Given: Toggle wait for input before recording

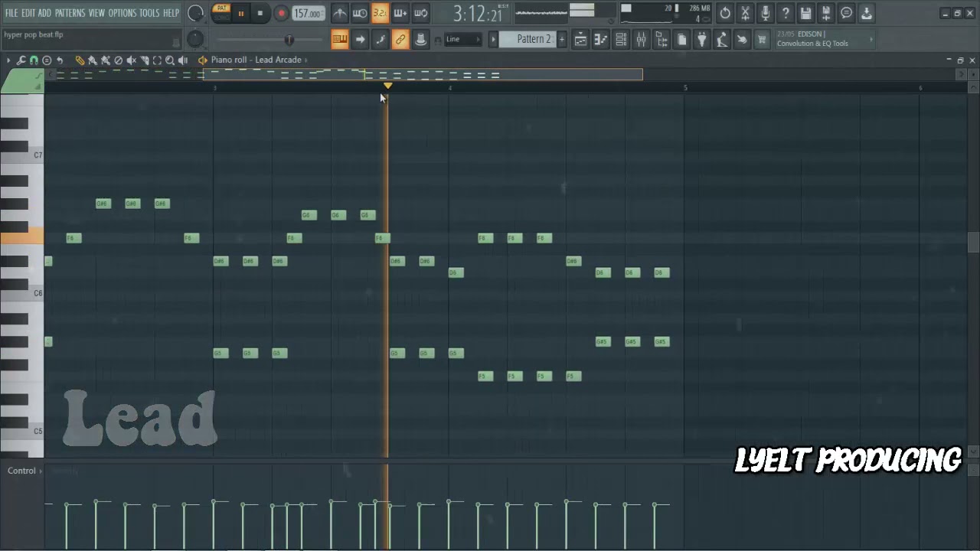Looking at the screenshot, I should pyautogui.click(x=359, y=13).
